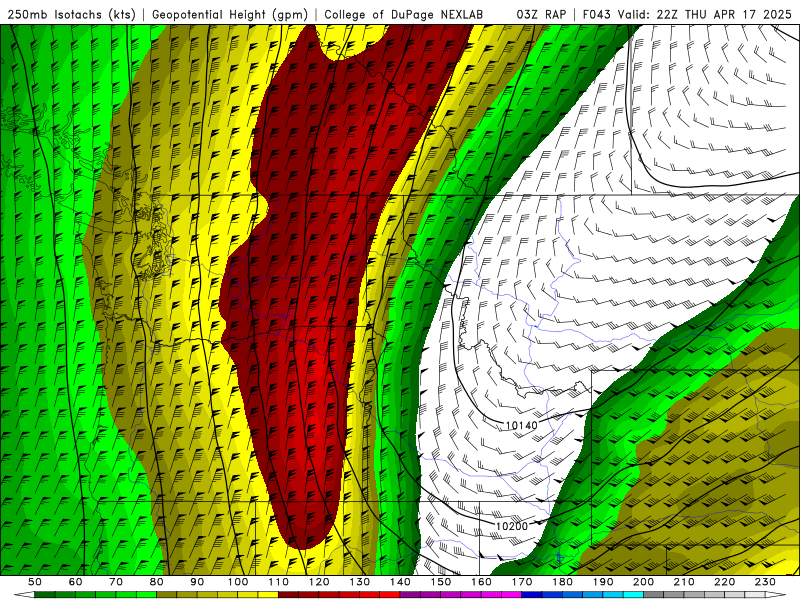Click the 90 value on the color scale
The width and height of the screenshot is (800, 600).
click(197, 582)
